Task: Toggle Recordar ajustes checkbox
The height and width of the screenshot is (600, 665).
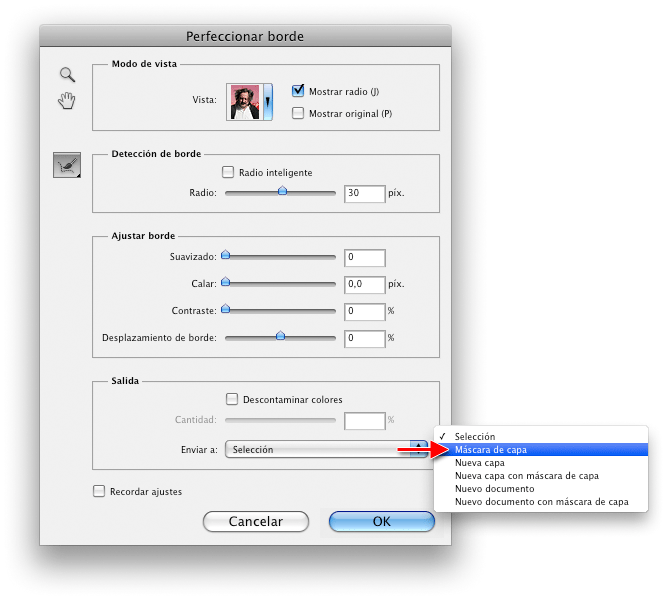Action: (x=98, y=491)
